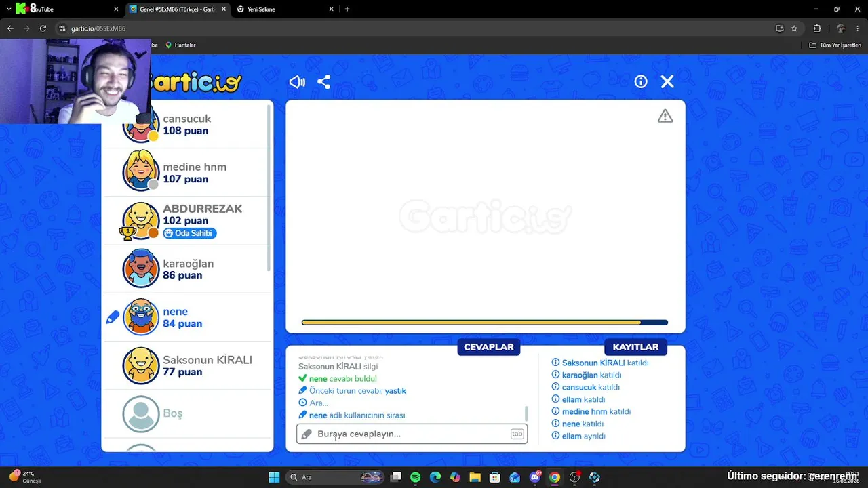This screenshot has width=868, height=488.
Task: Reload the current page
Action: pos(43,28)
